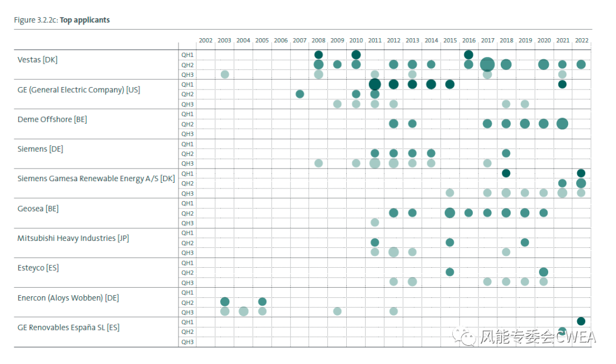
Task: Click the 'Deme Offshore [BE]' label
Action: tap(52, 119)
